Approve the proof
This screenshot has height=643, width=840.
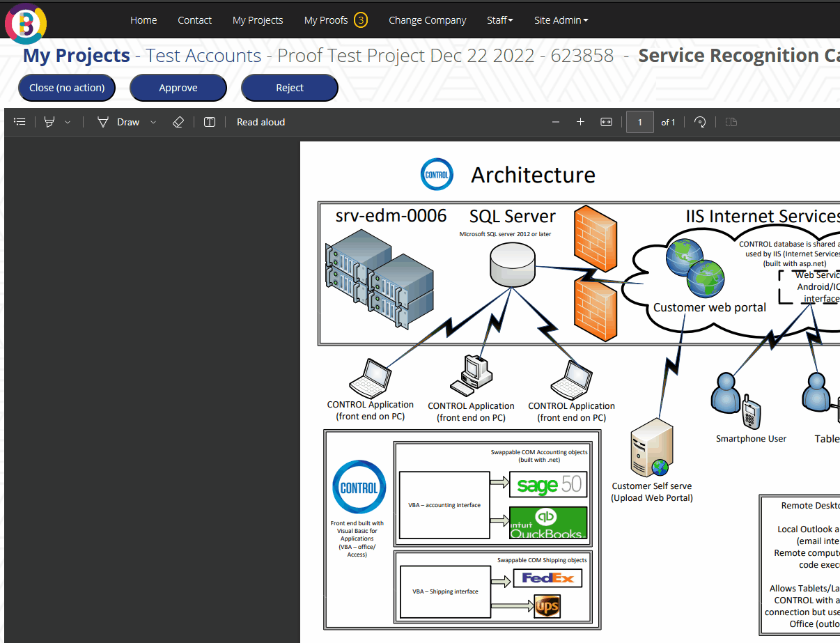tap(178, 88)
